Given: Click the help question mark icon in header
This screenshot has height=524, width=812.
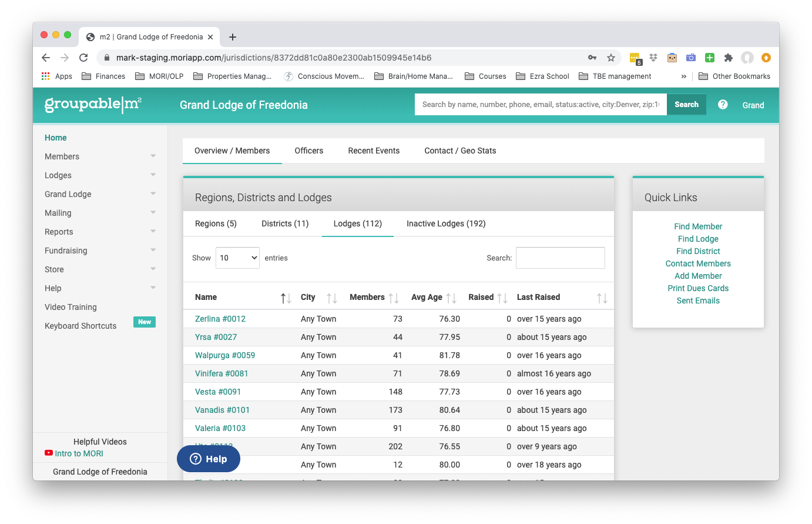Looking at the screenshot, I should pyautogui.click(x=723, y=105).
